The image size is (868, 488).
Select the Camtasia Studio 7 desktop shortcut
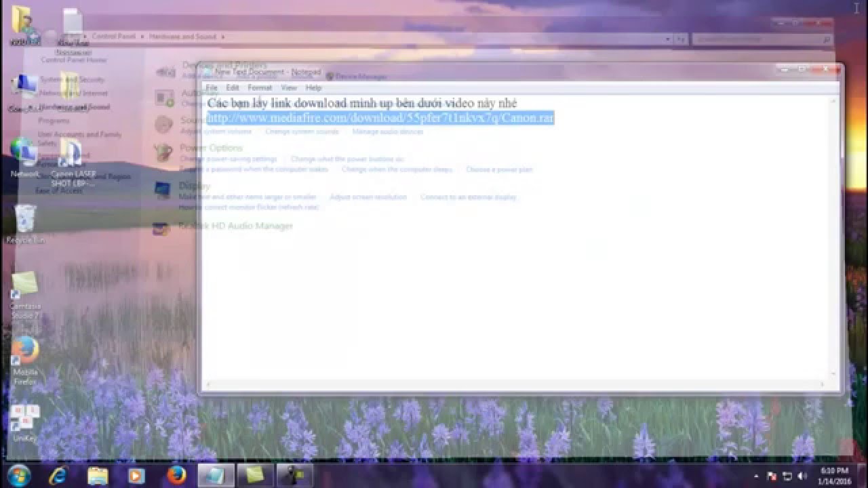point(25,296)
